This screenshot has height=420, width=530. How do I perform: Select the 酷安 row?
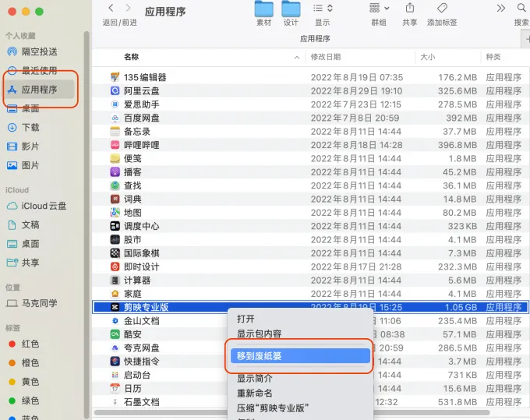point(310,334)
